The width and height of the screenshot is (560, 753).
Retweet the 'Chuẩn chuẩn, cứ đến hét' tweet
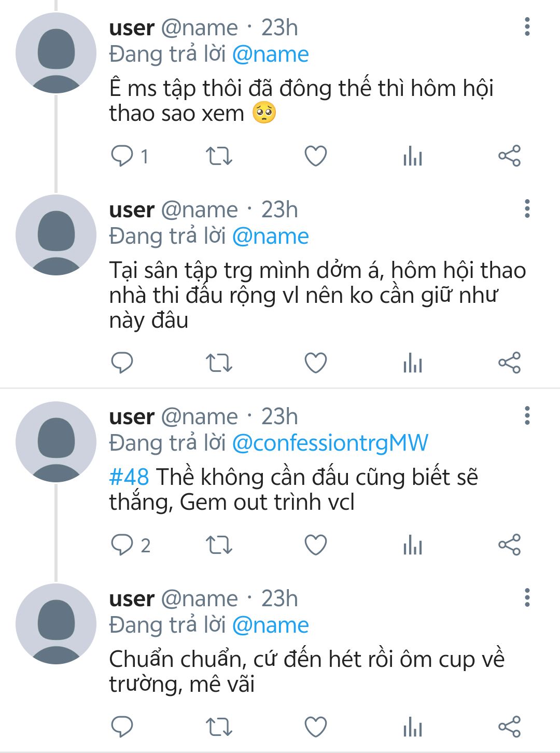(x=219, y=727)
